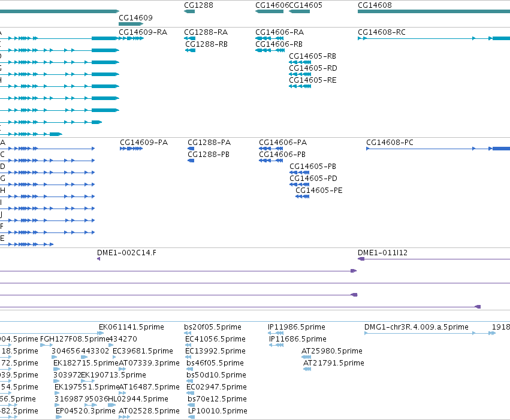This screenshot has width=510, height=420.
Task: Click EST FGH127F08.5prime
Action: [x=74, y=339]
